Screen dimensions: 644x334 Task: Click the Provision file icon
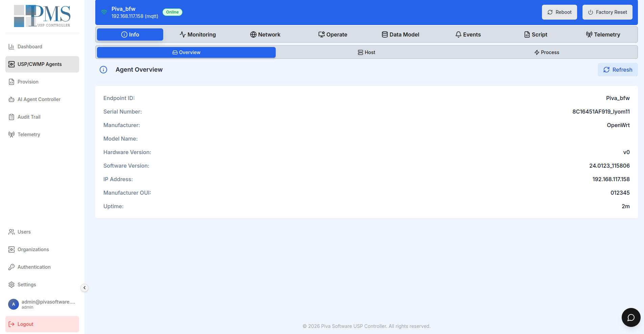11,82
